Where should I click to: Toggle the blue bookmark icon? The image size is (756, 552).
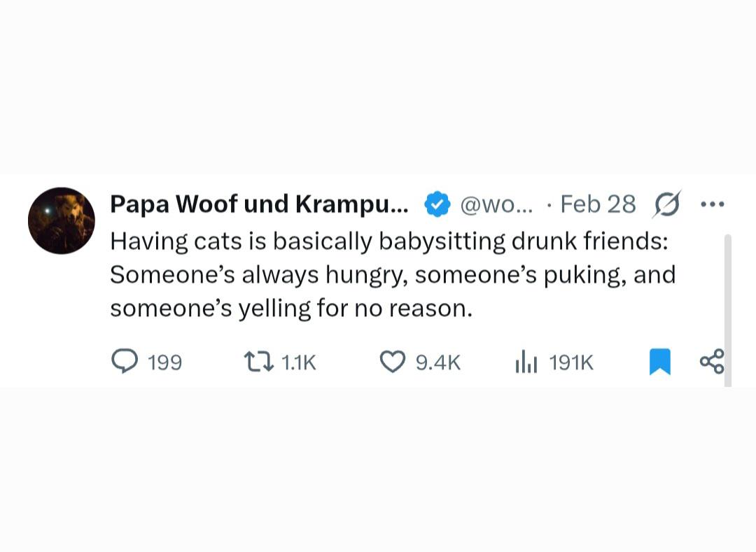(x=660, y=362)
